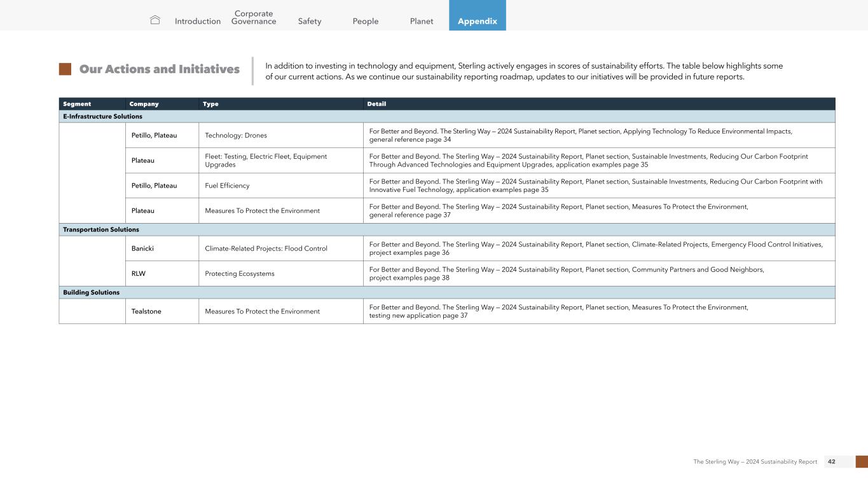Click the home icon in the navigation bar

(155, 20)
